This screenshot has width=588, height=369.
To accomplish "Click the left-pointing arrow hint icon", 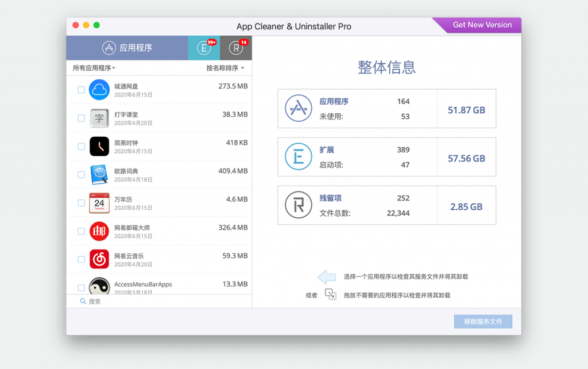I will (326, 277).
